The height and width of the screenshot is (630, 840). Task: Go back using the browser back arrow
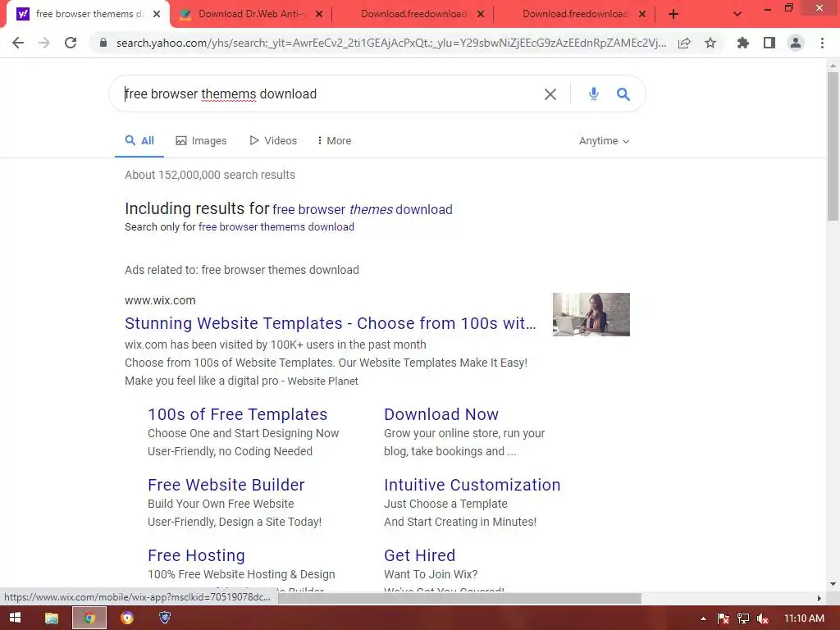coord(18,43)
